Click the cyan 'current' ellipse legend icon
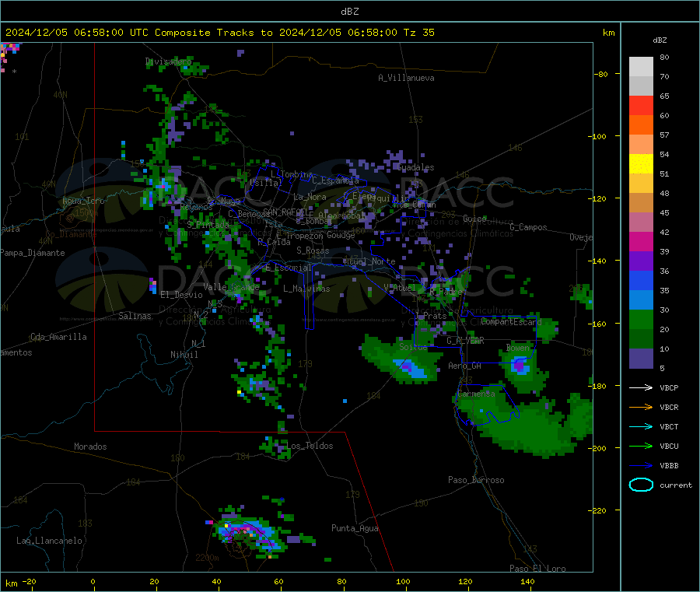Image resolution: width=700 pixels, height=592 pixels. point(641,485)
